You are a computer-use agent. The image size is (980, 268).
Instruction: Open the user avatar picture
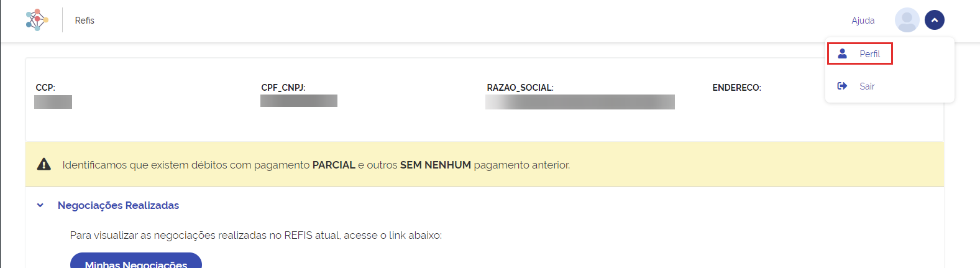click(907, 20)
